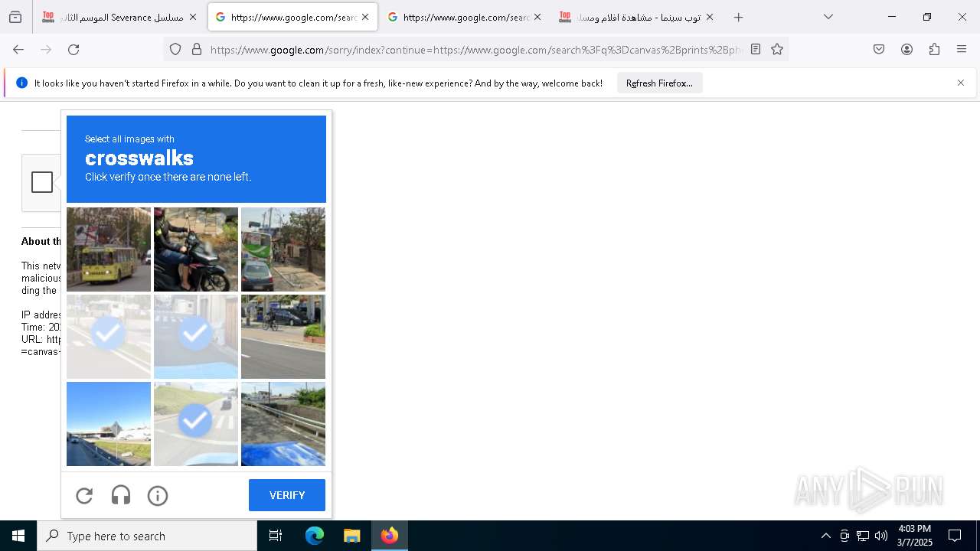
Task: Open Save to Pocket icon
Action: coord(879,49)
